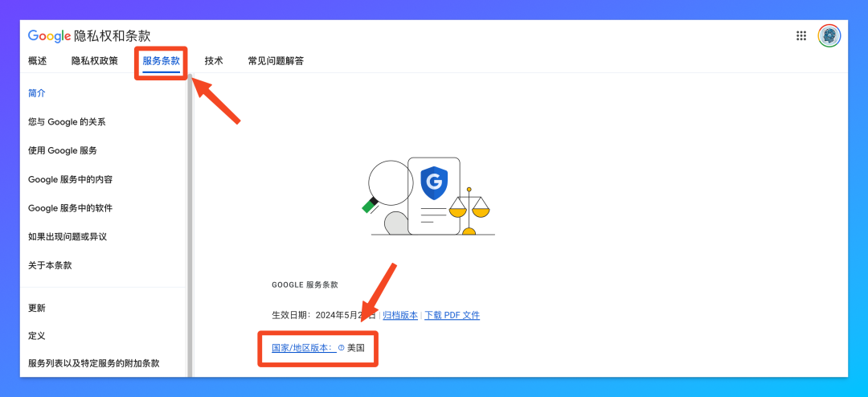Jump to 如果出现问题或异议 section
Image resolution: width=868 pixels, height=397 pixels.
pyautogui.click(x=68, y=237)
